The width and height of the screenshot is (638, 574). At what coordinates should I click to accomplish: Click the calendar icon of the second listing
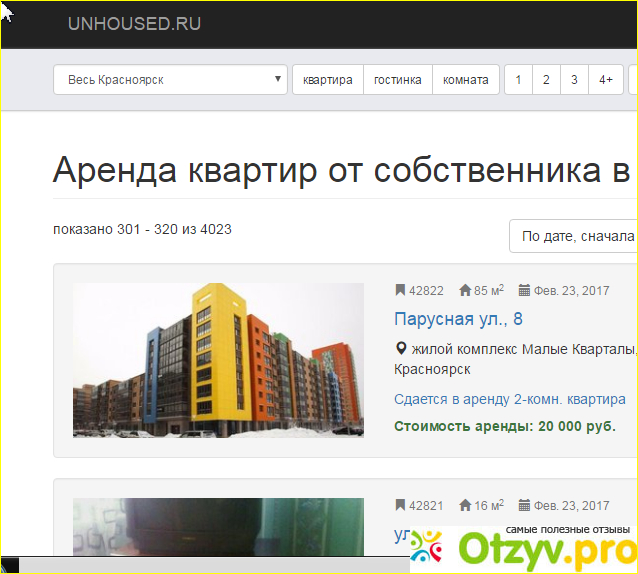tap(524, 505)
